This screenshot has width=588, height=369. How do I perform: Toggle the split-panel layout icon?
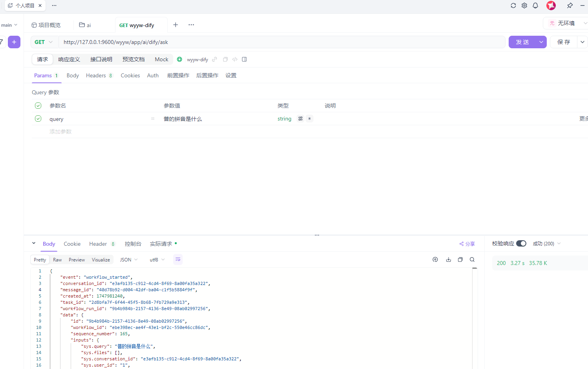244,59
